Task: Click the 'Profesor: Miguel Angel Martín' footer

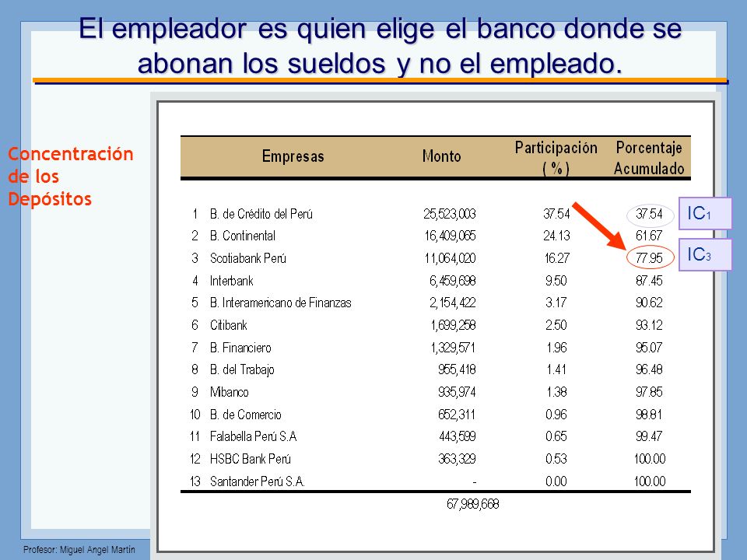Action: [x=79, y=550]
